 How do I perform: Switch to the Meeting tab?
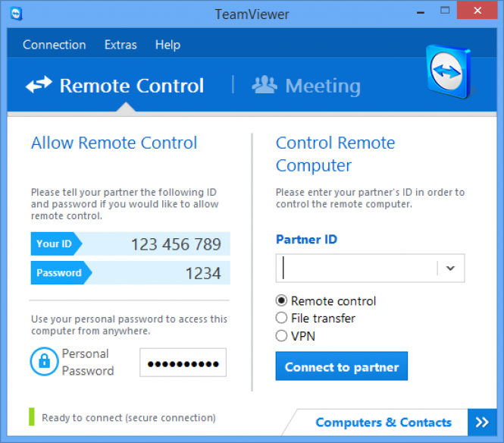306,86
